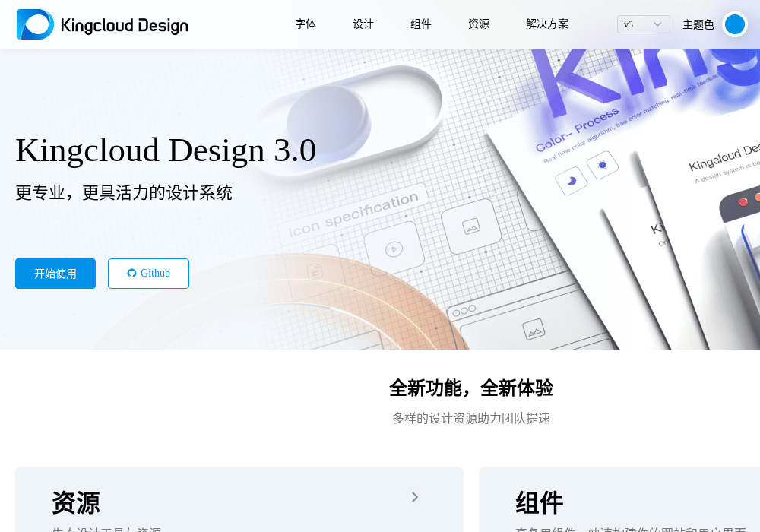Click the 多样的设计资源助力团队提速 text
Screen dimensions: 760x532
point(471,418)
